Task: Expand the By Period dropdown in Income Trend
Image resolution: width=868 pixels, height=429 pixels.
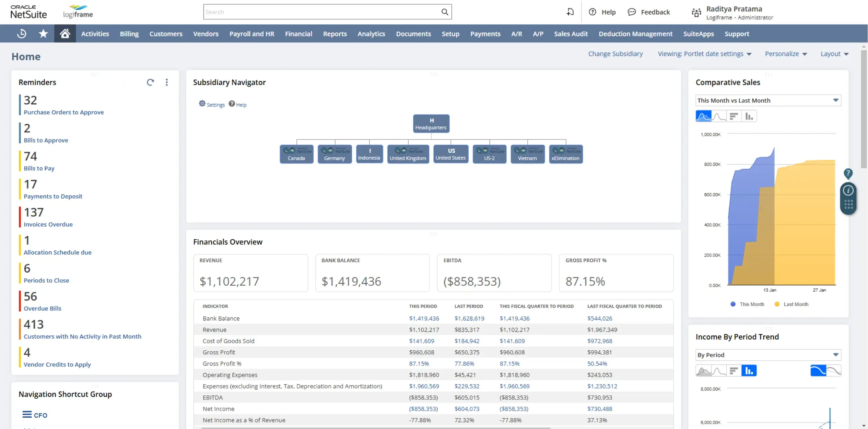Action: 835,355
